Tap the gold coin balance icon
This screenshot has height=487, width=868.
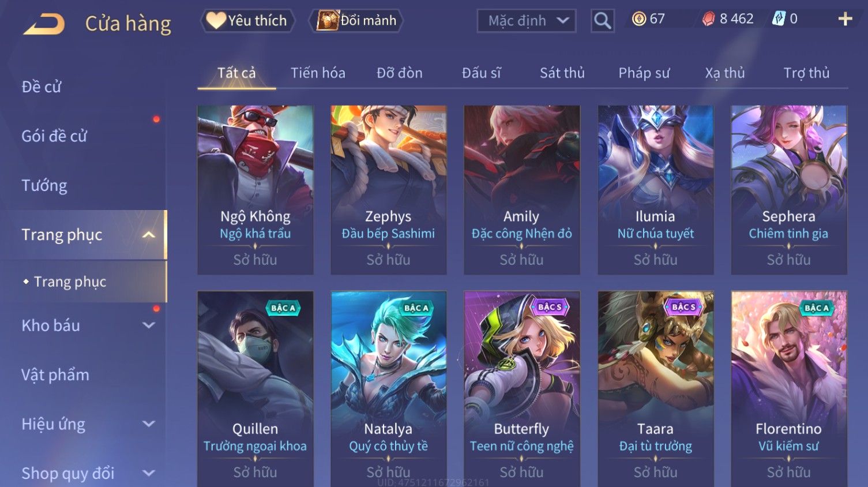coord(639,19)
